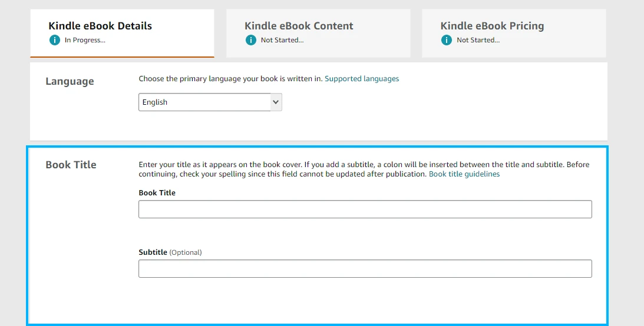Screen dimensions: 644x326
Task: Click the info icon under Kindle eBook Content
Action: (251, 40)
